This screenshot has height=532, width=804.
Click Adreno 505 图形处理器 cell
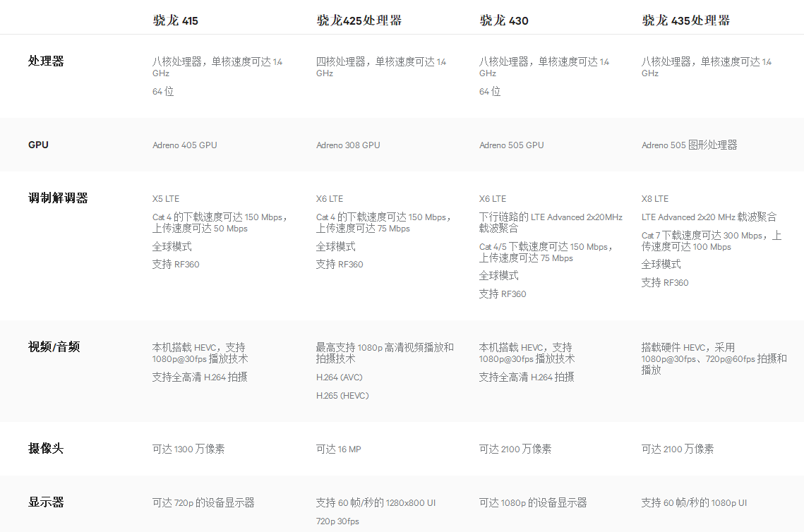689,145
